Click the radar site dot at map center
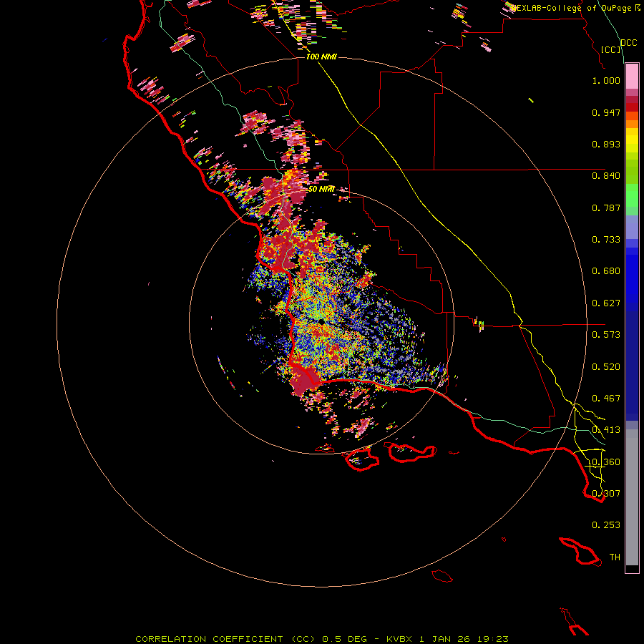The width and height of the screenshot is (644, 644). click(x=321, y=323)
